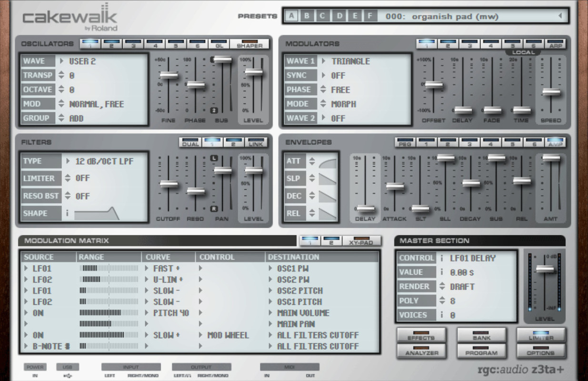Change the RENDER stepper showing DRAFT
The image size is (588, 381).
pyautogui.click(x=441, y=286)
